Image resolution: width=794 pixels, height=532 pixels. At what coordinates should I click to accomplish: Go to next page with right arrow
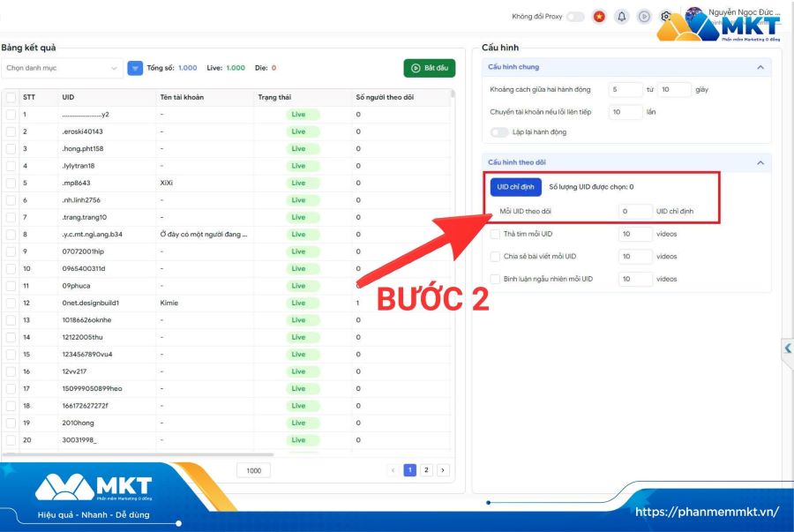click(443, 470)
